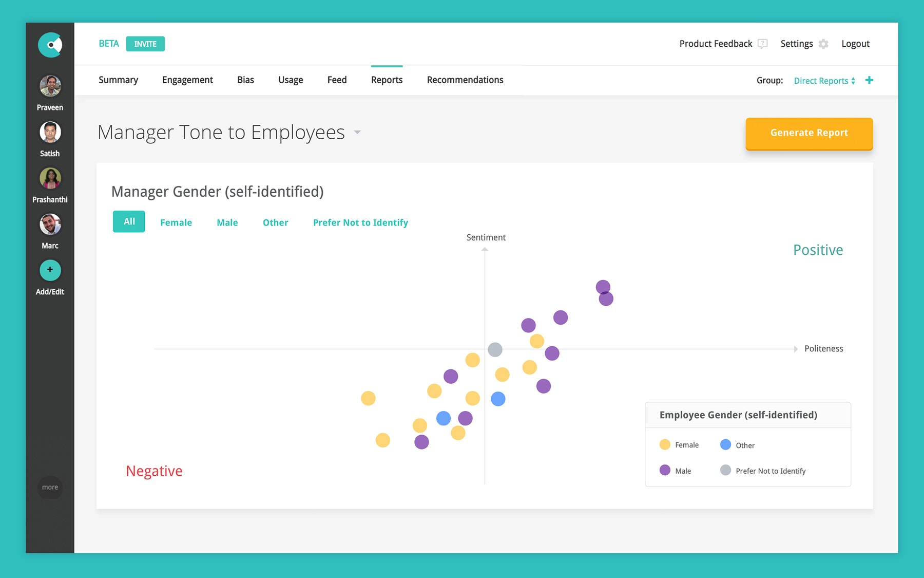Click the Positive quadrant label

click(818, 250)
